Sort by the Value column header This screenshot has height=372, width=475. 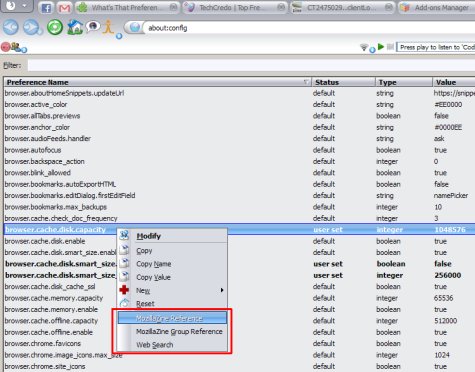pyautogui.click(x=454, y=82)
